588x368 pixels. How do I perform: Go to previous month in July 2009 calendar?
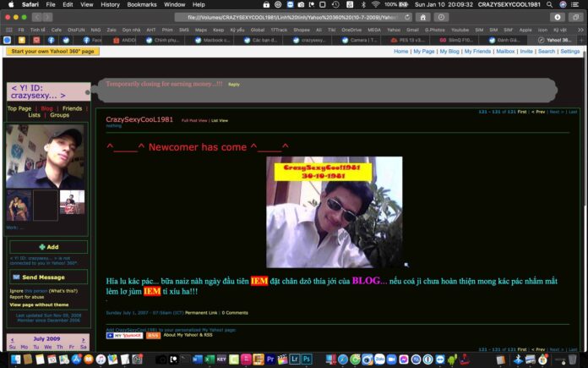pyautogui.click(x=12, y=338)
